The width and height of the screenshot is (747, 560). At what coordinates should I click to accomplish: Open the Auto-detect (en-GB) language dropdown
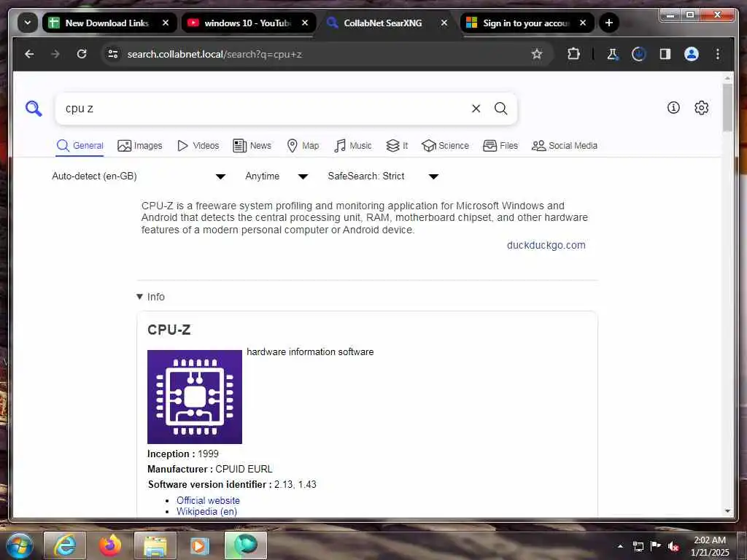[x=139, y=176]
